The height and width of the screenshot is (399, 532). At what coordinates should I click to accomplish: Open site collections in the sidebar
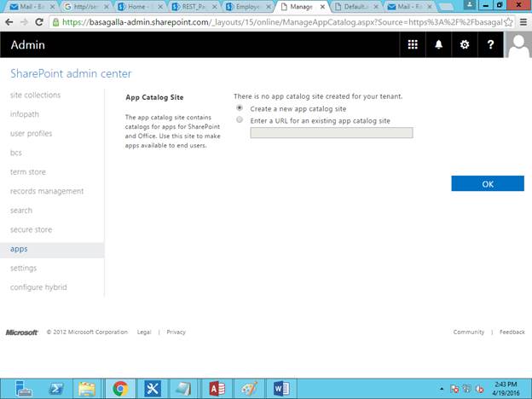tap(35, 95)
